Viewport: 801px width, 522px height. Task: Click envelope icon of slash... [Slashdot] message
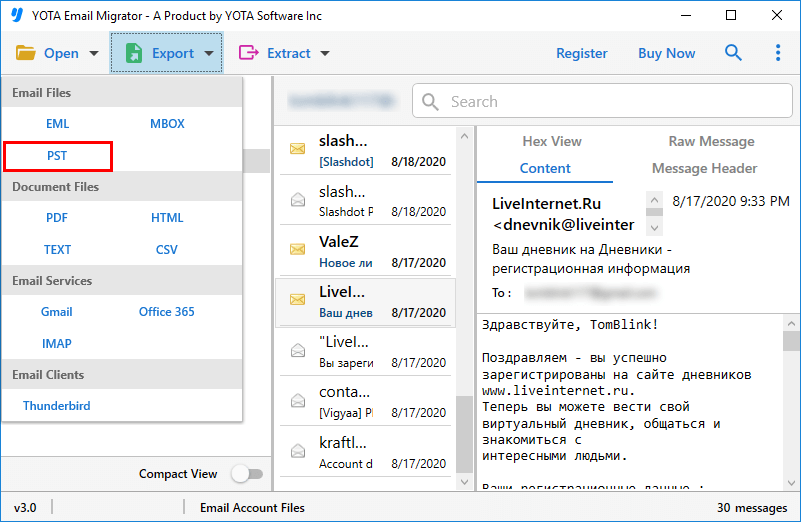[297, 149]
